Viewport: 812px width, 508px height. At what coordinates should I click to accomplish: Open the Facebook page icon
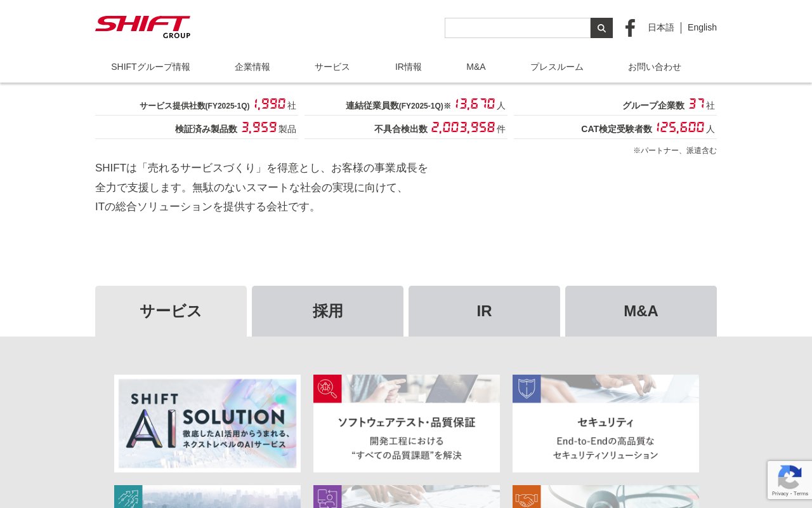tap(630, 28)
